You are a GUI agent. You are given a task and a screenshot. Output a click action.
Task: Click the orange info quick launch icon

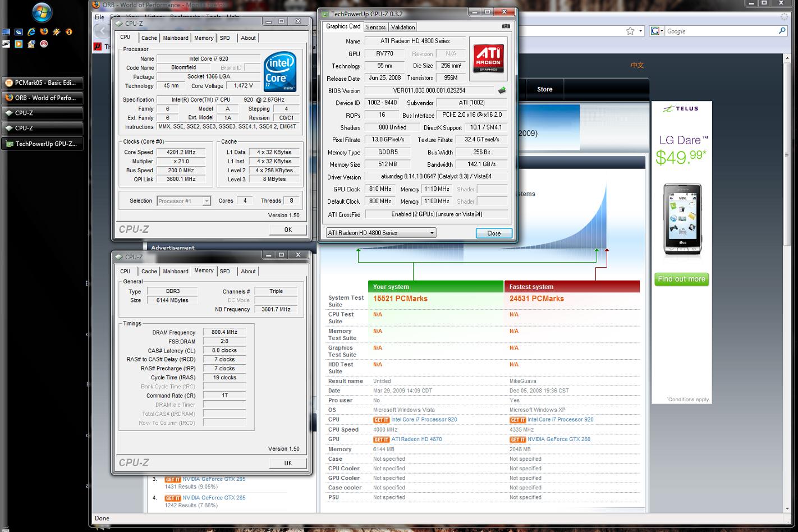pyautogui.click(x=69, y=32)
